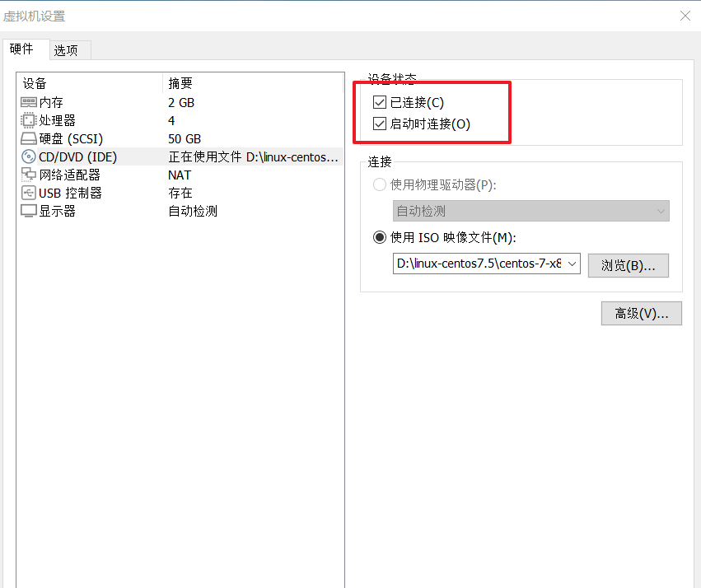Viewport: 701px width, 588px height.
Task: Click the hard disk (硬盘 SCSI) icon
Action: tap(29, 139)
